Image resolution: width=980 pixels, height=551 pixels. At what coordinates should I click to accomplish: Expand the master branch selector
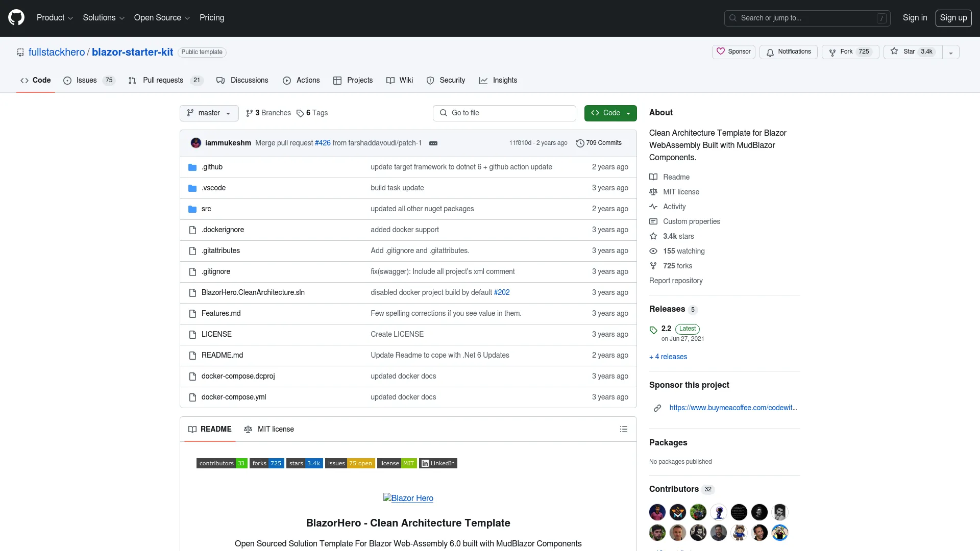(209, 113)
